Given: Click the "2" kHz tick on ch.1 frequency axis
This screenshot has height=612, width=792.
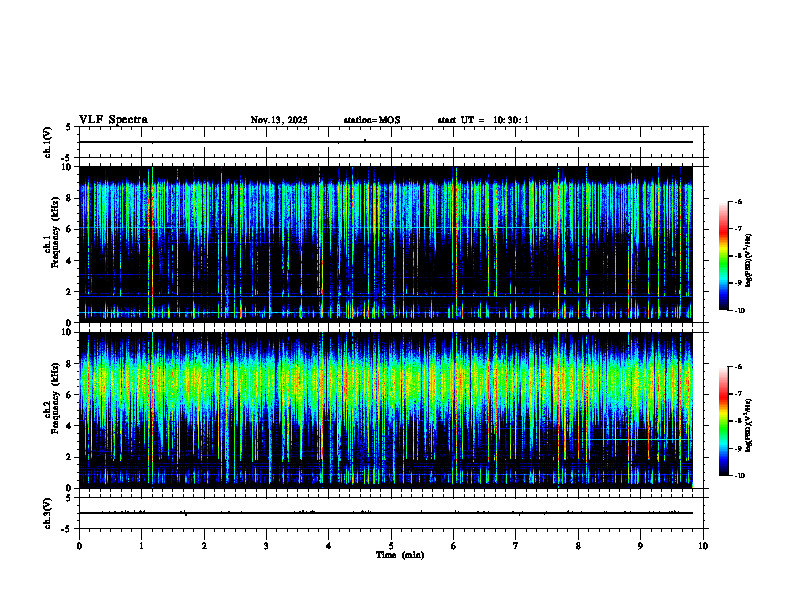Looking at the screenshot, I should pos(69,291).
